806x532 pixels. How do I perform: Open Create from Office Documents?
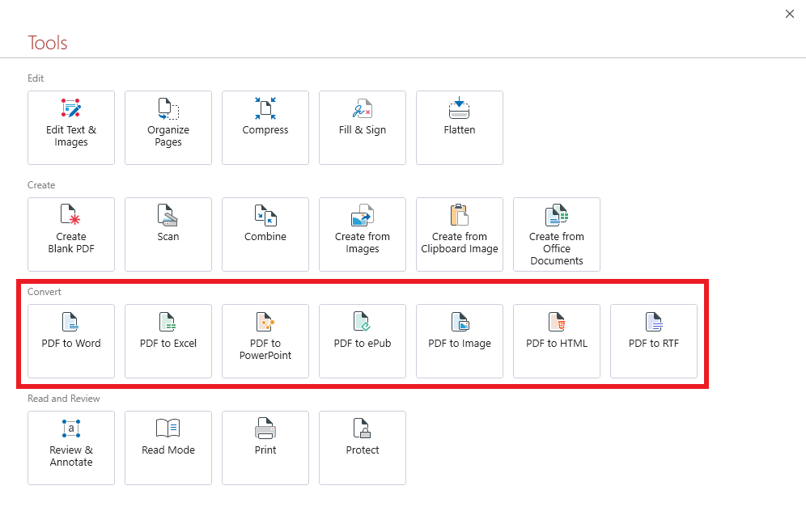click(557, 234)
